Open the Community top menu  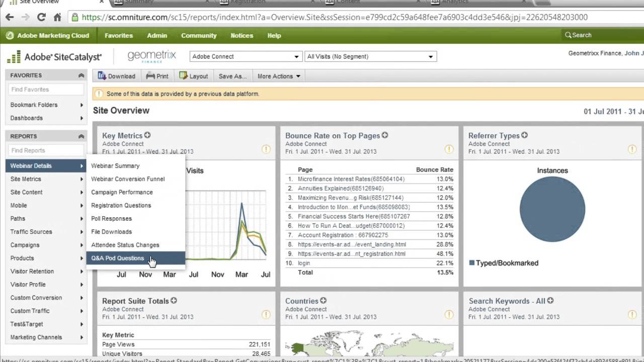199,36
